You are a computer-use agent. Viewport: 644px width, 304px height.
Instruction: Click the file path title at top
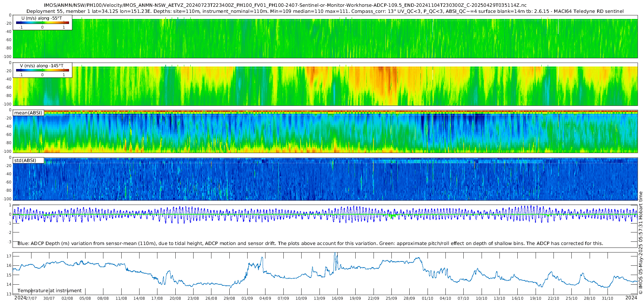[x=285, y=5]
